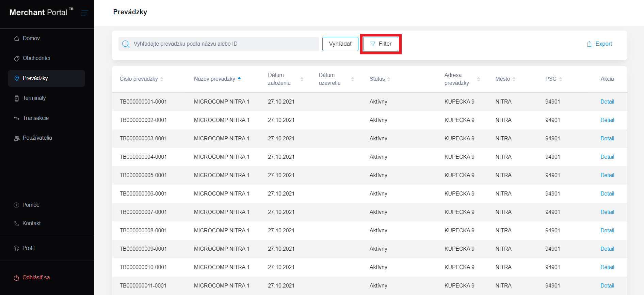
Task: Sort by PSČ column arrows
Action: coord(560,79)
